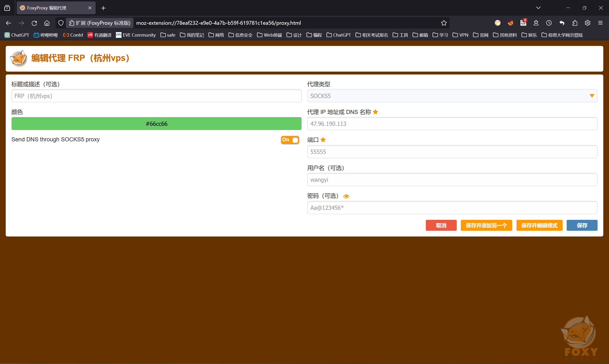Bookmark this page with the star icon
Viewport: 609px width, 364px height.
[444, 23]
